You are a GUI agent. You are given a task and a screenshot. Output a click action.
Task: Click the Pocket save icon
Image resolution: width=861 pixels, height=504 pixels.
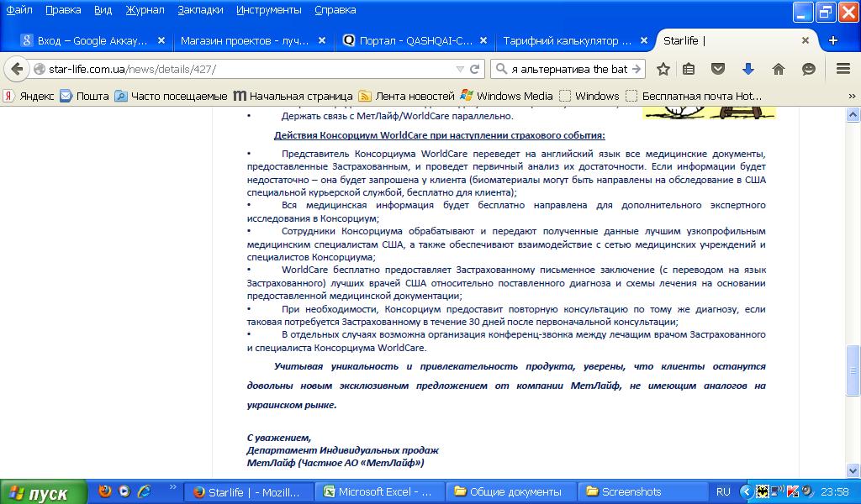click(718, 70)
